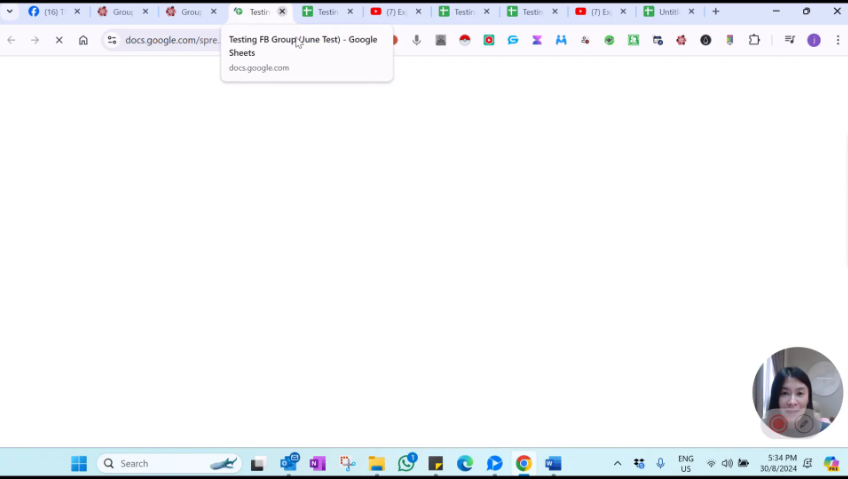This screenshot has width=848, height=479.
Task: Stop loading the page with the X button
Action: (x=59, y=40)
